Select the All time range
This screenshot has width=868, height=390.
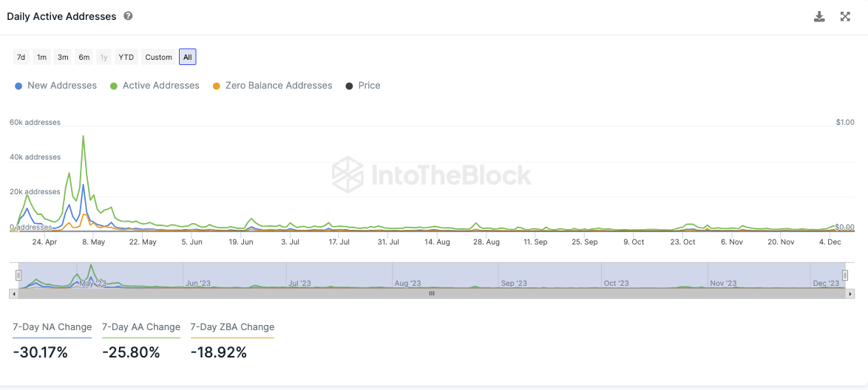click(188, 57)
